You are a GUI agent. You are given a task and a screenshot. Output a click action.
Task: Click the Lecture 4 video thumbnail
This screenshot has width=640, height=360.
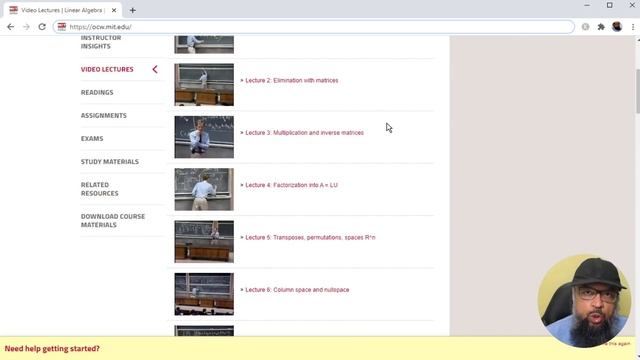coord(204,189)
